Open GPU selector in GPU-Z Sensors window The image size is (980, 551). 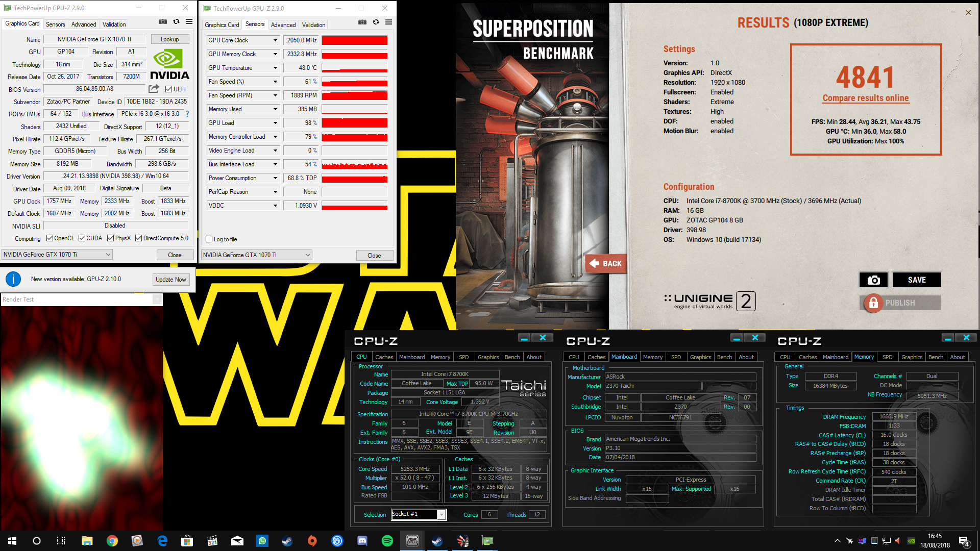[x=257, y=255]
